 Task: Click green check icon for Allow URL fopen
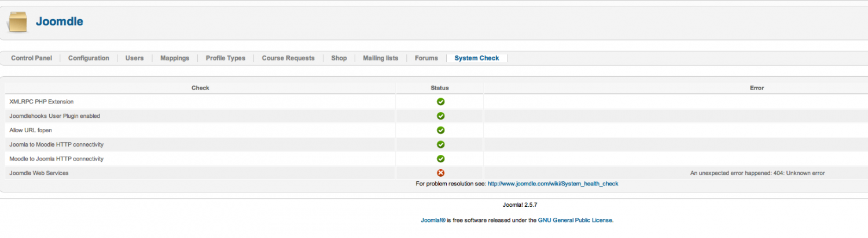(440, 131)
